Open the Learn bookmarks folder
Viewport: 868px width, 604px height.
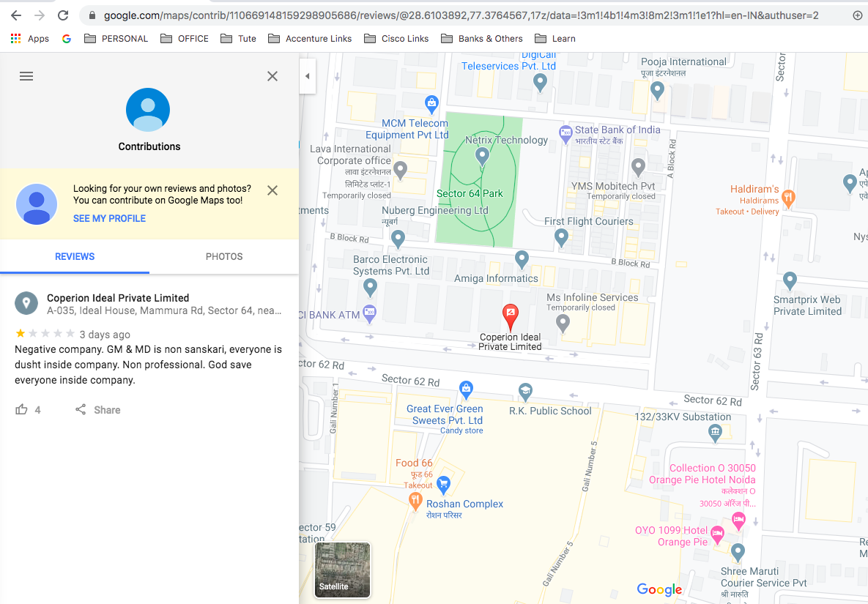[555, 39]
